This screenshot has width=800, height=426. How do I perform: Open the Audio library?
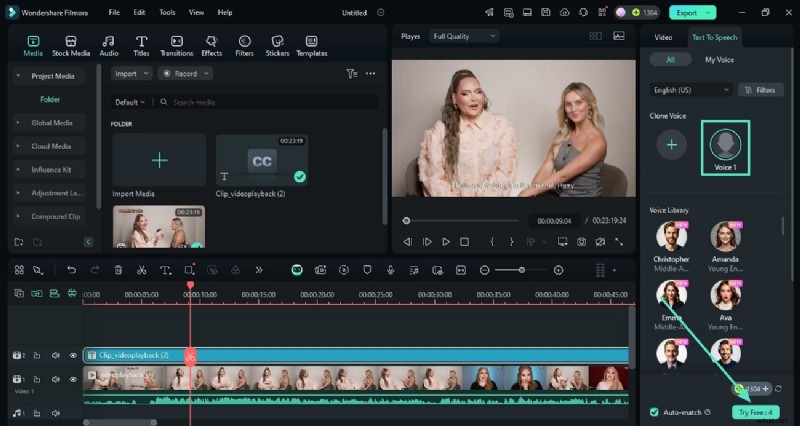click(x=109, y=46)
